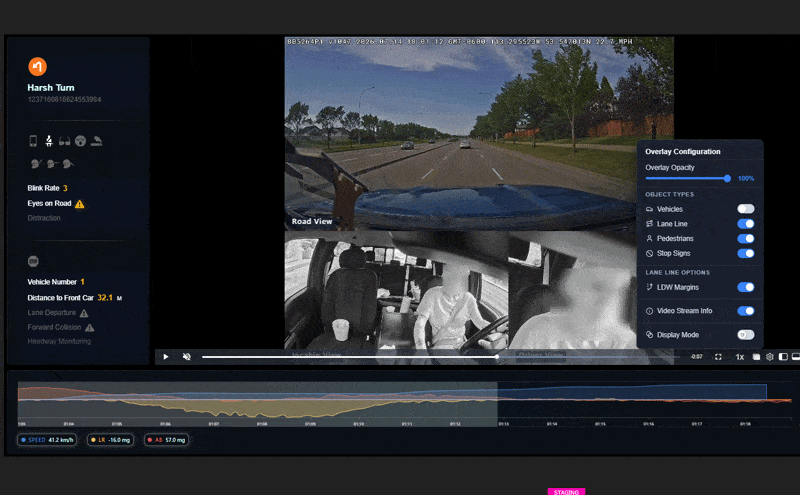The width and height of the screenshot is (800, 495).
Task: Unmute the video audio
Action: tap(187, 357)
